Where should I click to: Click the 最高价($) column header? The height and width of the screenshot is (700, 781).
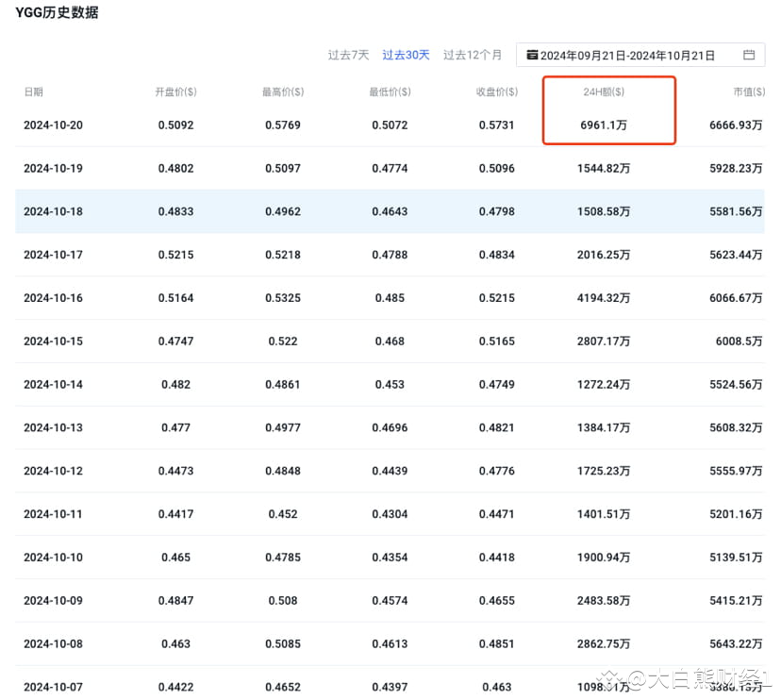pos(283,92)
